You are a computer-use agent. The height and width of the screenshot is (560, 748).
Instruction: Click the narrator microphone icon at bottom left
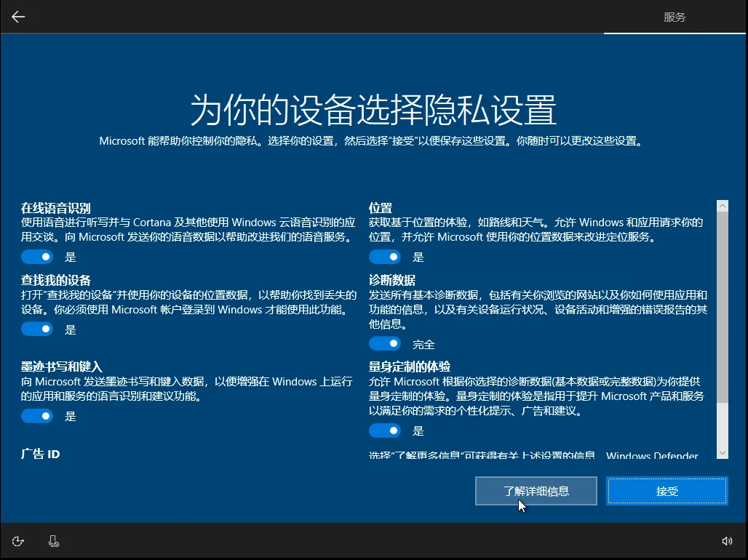(52, 541)
